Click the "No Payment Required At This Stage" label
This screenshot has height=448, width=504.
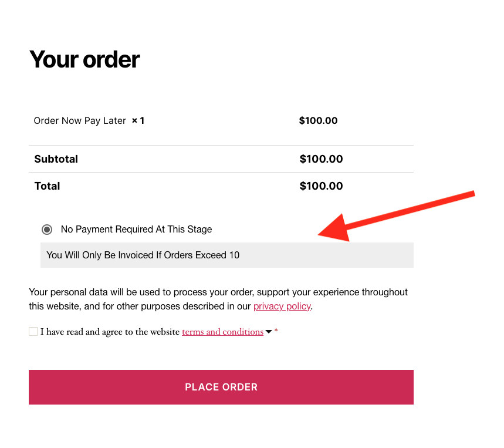(136, 230)
